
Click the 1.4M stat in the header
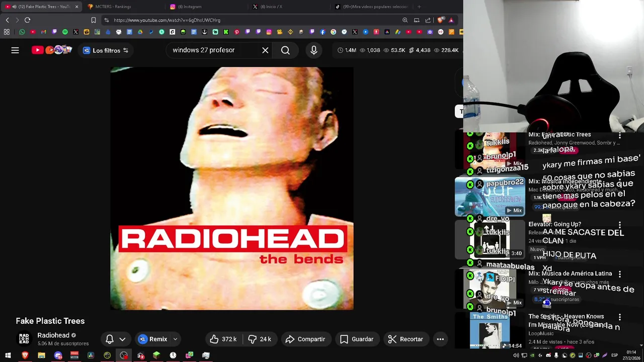(x=347, y=50)
